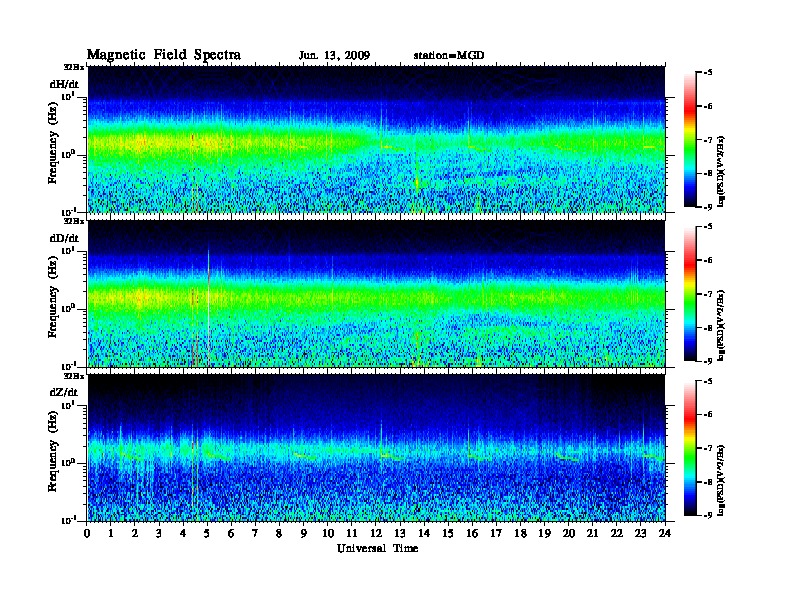
Task: Click the "-9" value on the dH/dt color bar
Action: pos(708,207)
